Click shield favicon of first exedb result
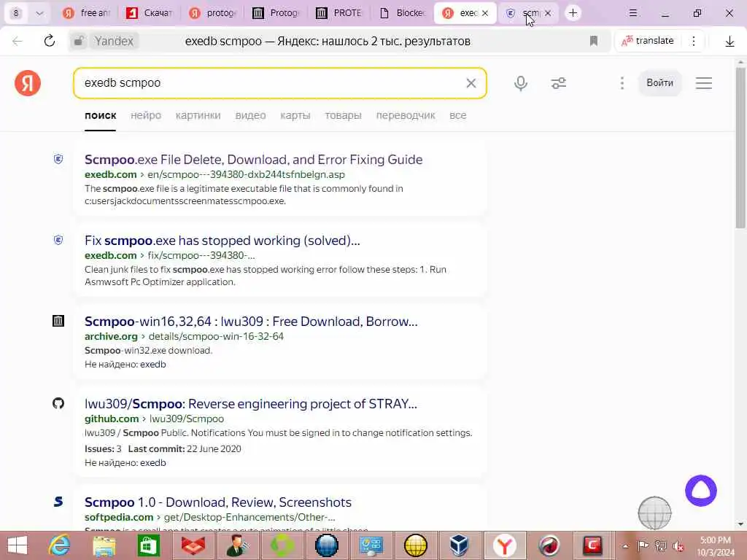The image size is (747, 560). coord(58,159)
